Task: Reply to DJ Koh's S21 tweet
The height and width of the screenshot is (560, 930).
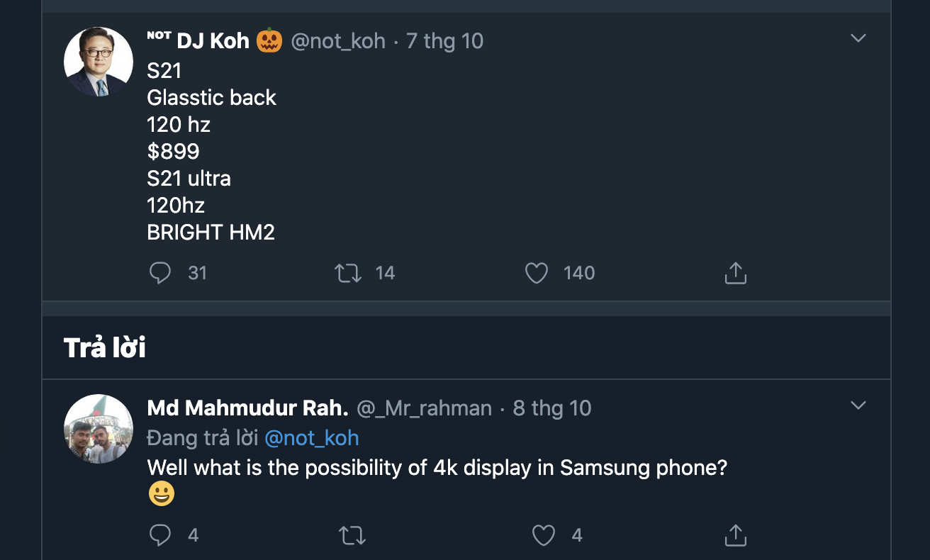Action: click(x=161, y=273)
